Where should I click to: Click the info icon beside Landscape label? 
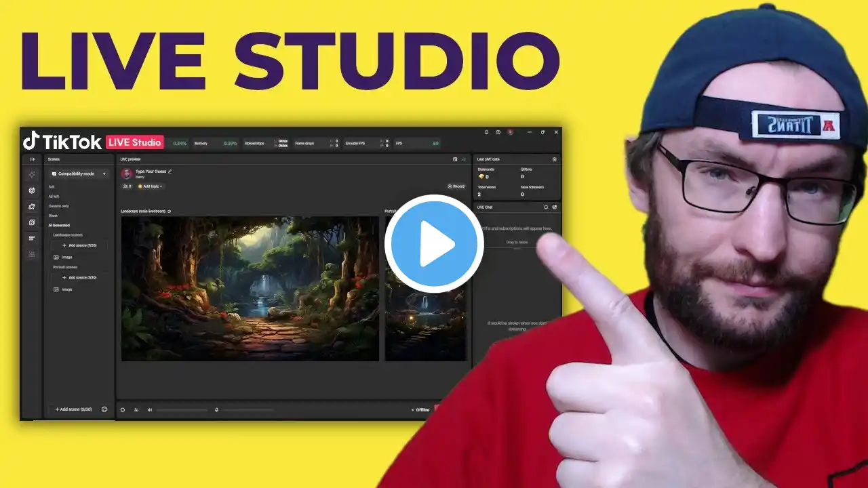170,211
